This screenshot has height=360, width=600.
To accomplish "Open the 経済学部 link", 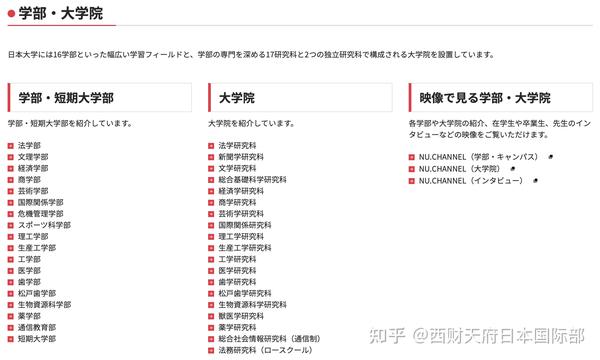I will click(x=33, y=168).
